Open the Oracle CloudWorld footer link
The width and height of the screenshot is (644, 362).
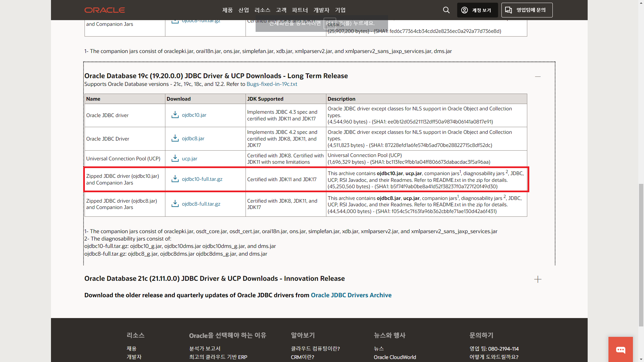[395, 357]
